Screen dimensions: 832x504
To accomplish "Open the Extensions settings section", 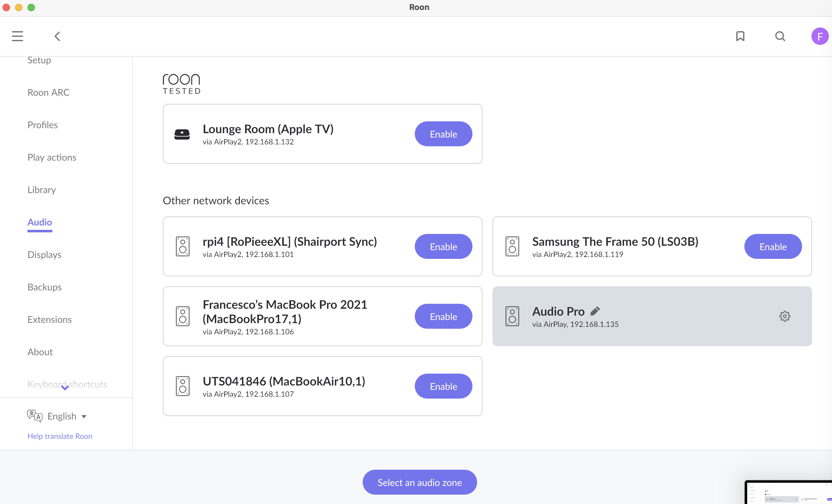I will click(50, 320).
